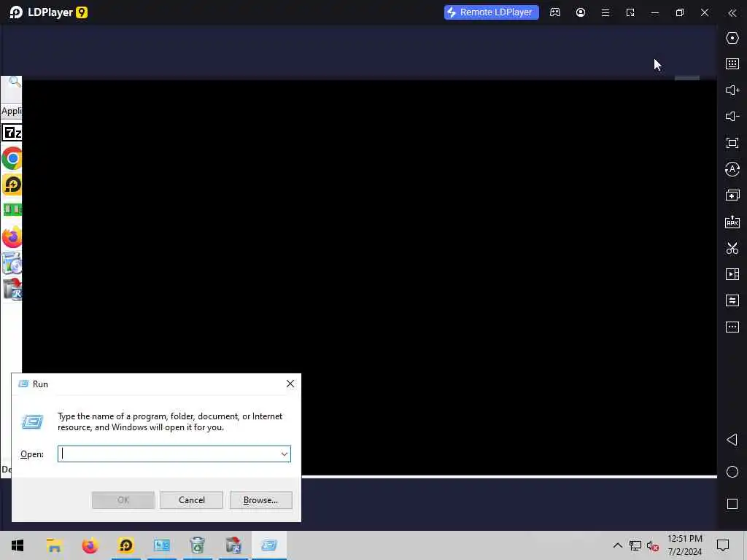Open the gamepad settings icon in the title bar
The width and height of the screenshot is (747, 560).
click(555, 12)
